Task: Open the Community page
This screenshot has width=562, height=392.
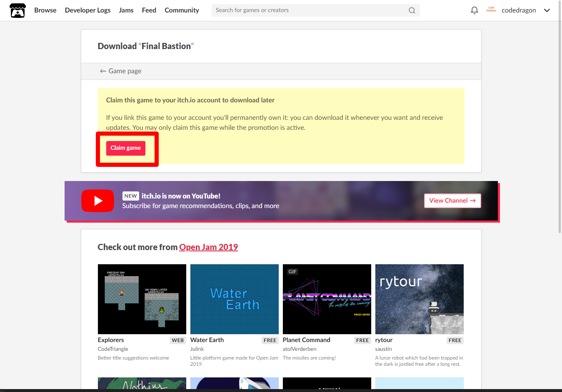Action: [182, 10]
